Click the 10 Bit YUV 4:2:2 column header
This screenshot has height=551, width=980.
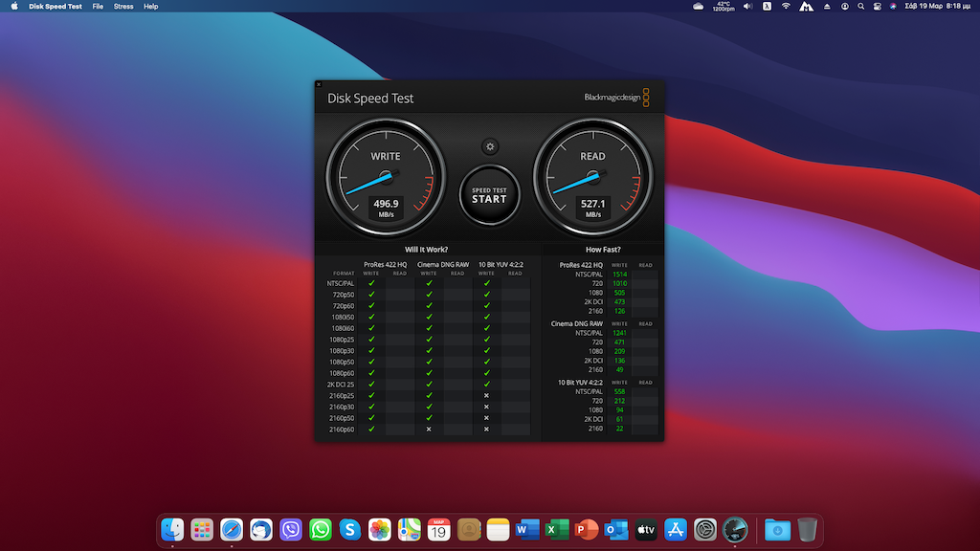[x=501, y=265]
